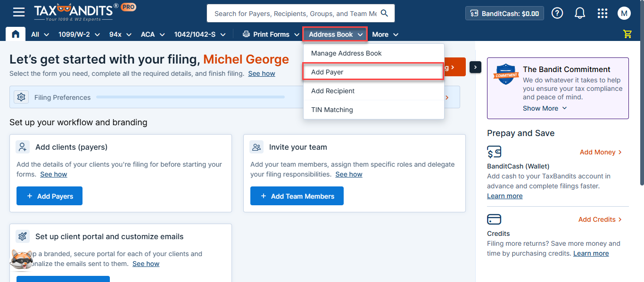Open the raccoon mascot chat assistant
This screenshot has height=282, width=644.
tap(21, 260)
